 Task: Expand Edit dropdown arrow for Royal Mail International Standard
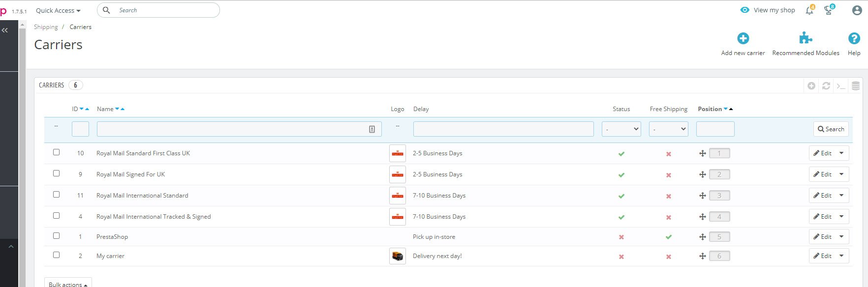click(841, 196)
